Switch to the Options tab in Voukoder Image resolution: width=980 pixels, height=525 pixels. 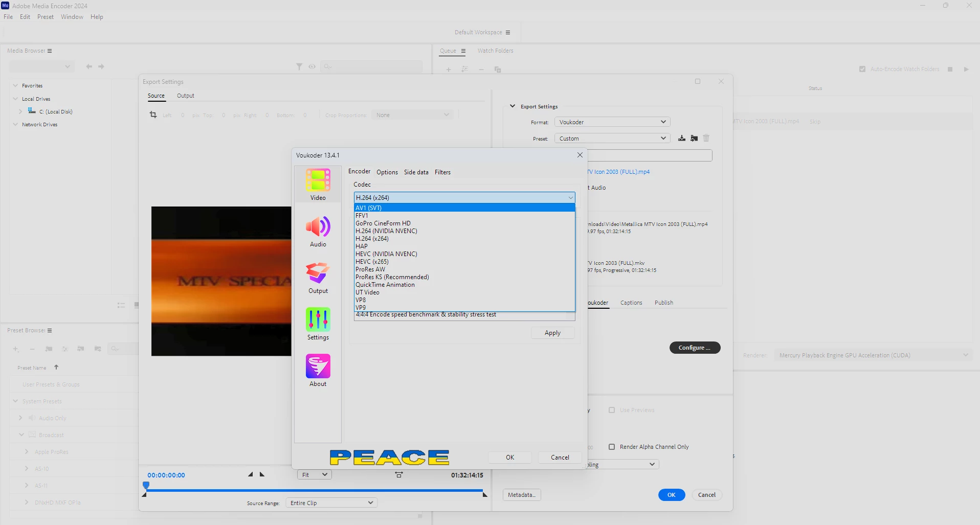(x=387, y=172)
